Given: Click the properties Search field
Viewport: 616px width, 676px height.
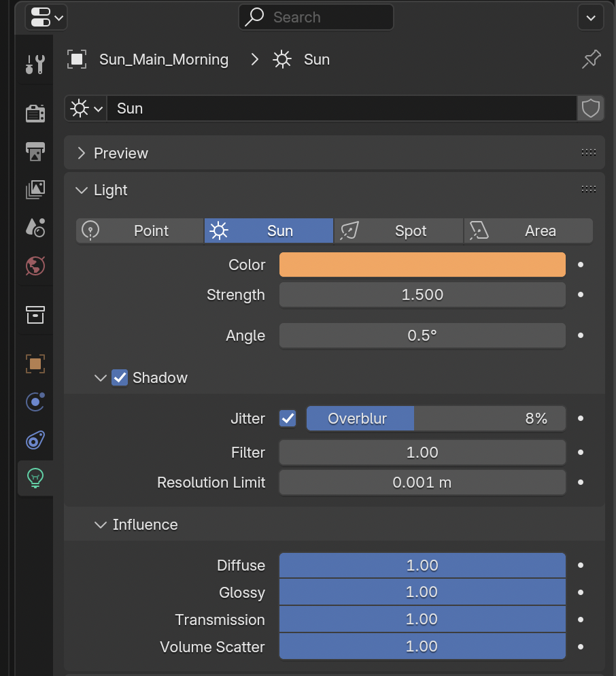Looking at the screenshot, I should 316,17.
